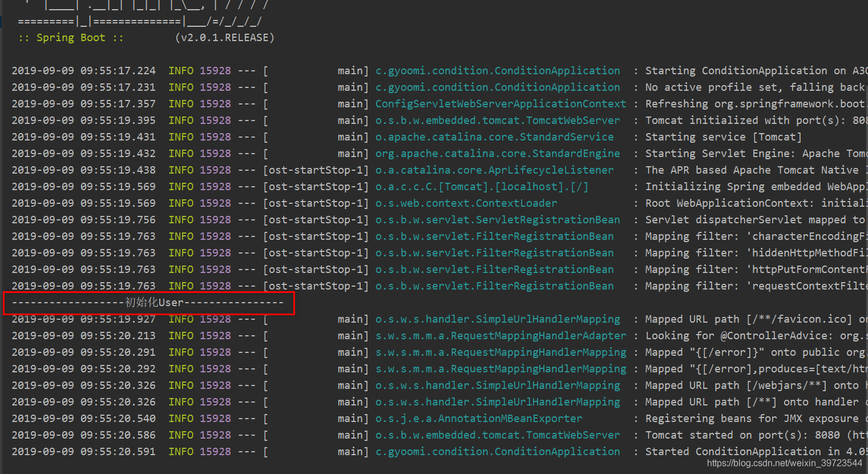Viewport: 868px width, 474px height.
Task: Select the final Started ConditionApplication log line
Action: pyautogui.click(x=496, y=451)
